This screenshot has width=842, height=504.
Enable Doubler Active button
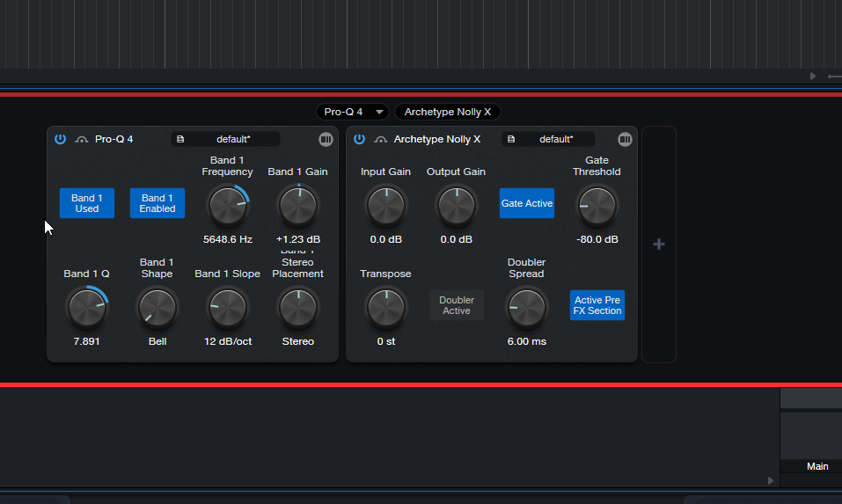click(x=457, y=305)
